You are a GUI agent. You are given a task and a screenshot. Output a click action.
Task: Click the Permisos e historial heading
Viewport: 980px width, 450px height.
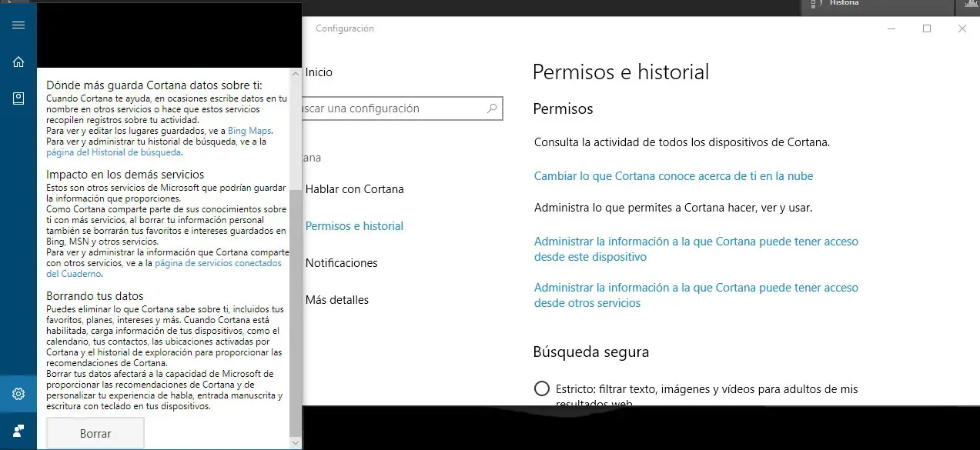620,72
